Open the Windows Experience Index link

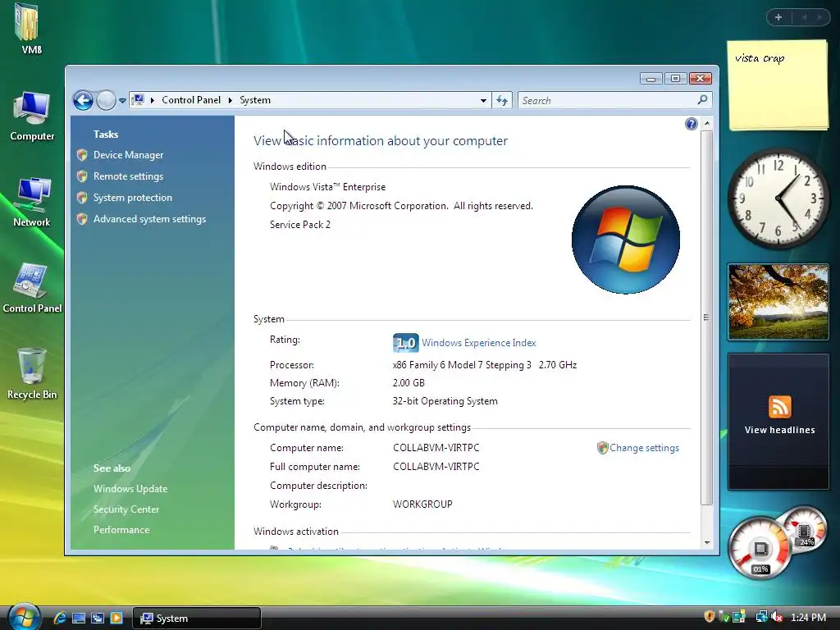coord(478,343)
